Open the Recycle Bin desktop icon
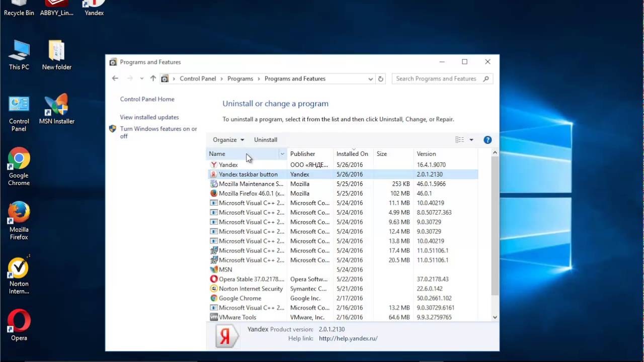This screenshot has width=644, height=362. click(x=19, y=9)
